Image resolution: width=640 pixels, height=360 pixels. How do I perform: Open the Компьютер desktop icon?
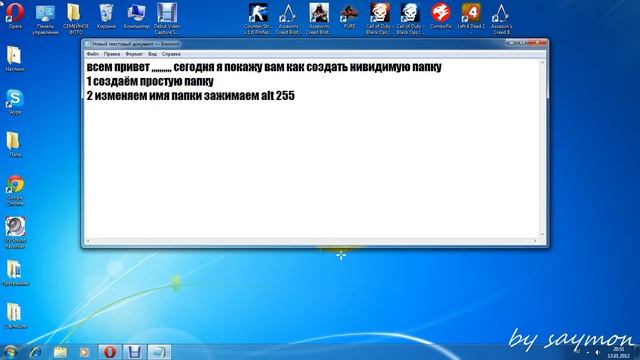136,16
